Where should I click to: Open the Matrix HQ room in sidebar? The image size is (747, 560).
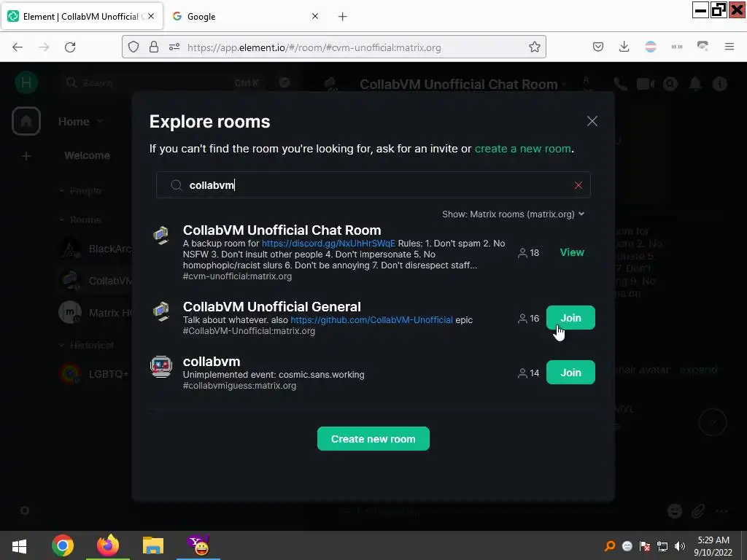[96, 313]
